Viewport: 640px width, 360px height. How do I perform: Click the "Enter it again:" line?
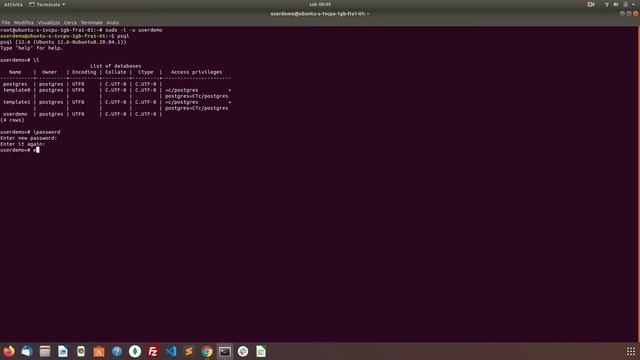click(x=22, y=144)
